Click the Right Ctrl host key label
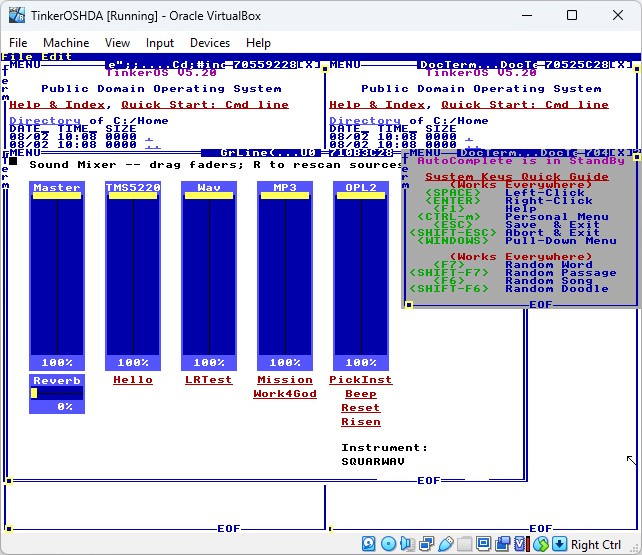Image resolution: width=642 pixels, height=555 pixels. [596, 545]
